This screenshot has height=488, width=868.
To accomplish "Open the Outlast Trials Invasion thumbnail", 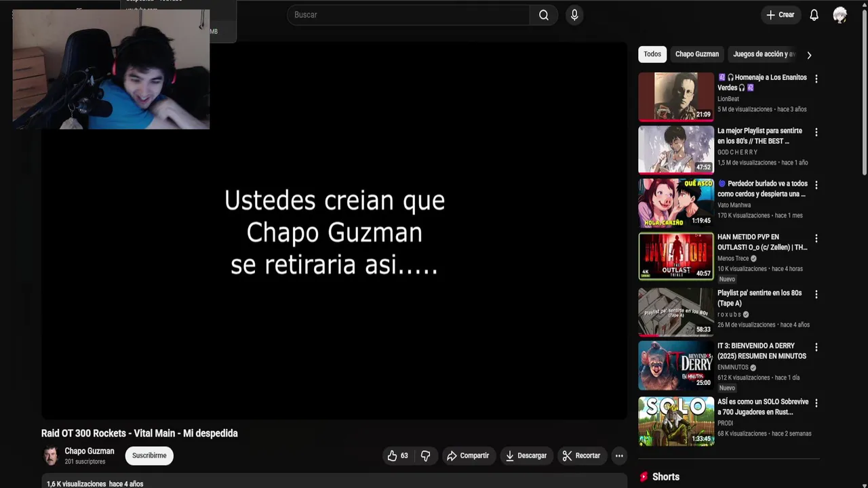I will 676,256.
